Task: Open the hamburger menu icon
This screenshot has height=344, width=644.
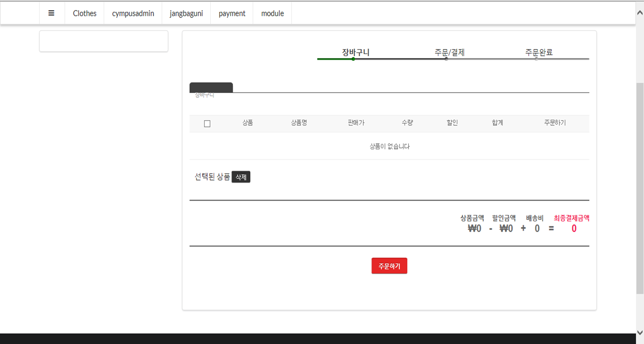Action: (51, 13)
